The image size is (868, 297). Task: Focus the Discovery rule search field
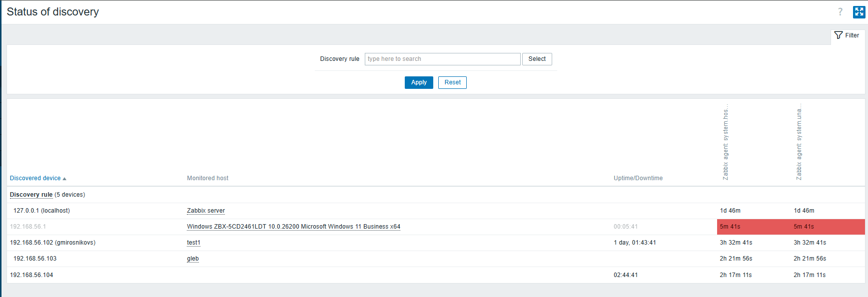442,59
